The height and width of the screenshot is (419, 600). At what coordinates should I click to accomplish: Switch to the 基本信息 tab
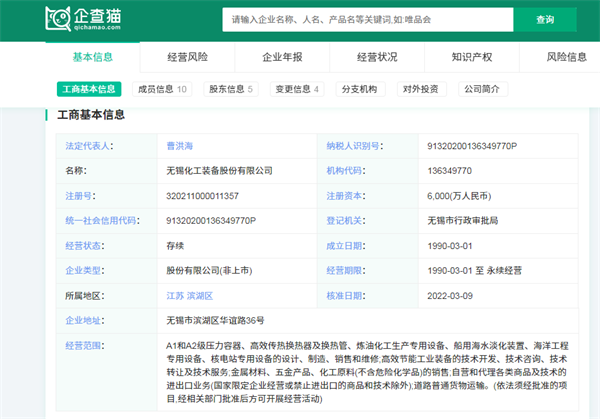tap(92, 57)
